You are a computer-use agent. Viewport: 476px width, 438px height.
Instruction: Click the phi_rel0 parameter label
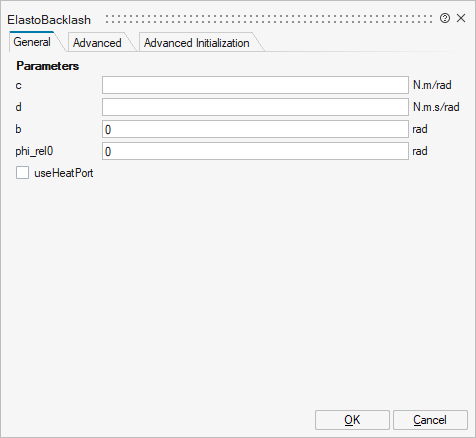point(34,151)
